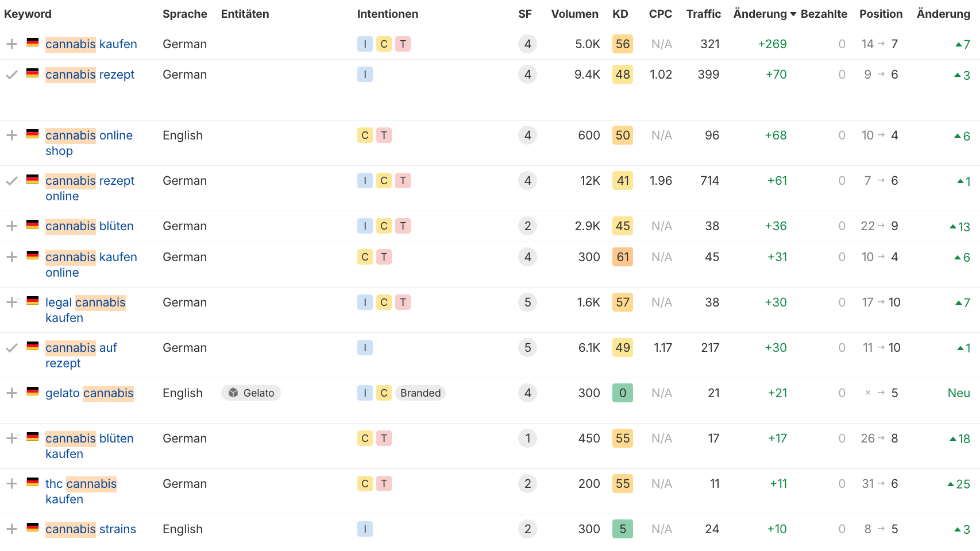
Task: Click the Branded intent tag
Action: tap(420, 393)
